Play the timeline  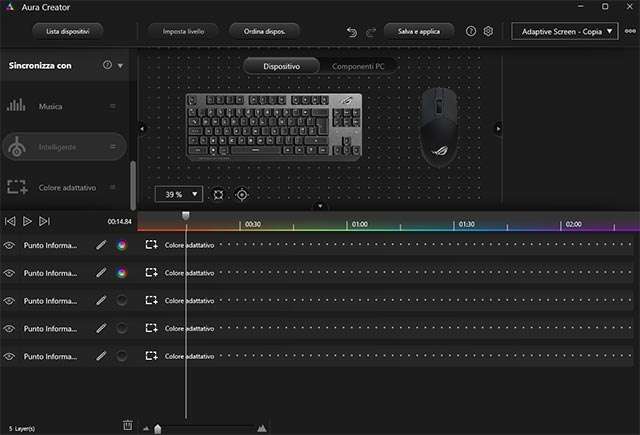27,221
